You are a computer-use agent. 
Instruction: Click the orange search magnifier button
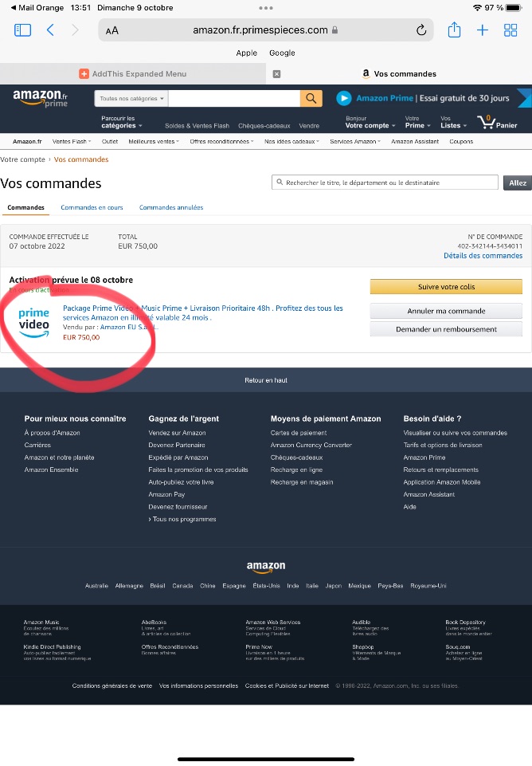pyautogui.click(x=311, y=98)
